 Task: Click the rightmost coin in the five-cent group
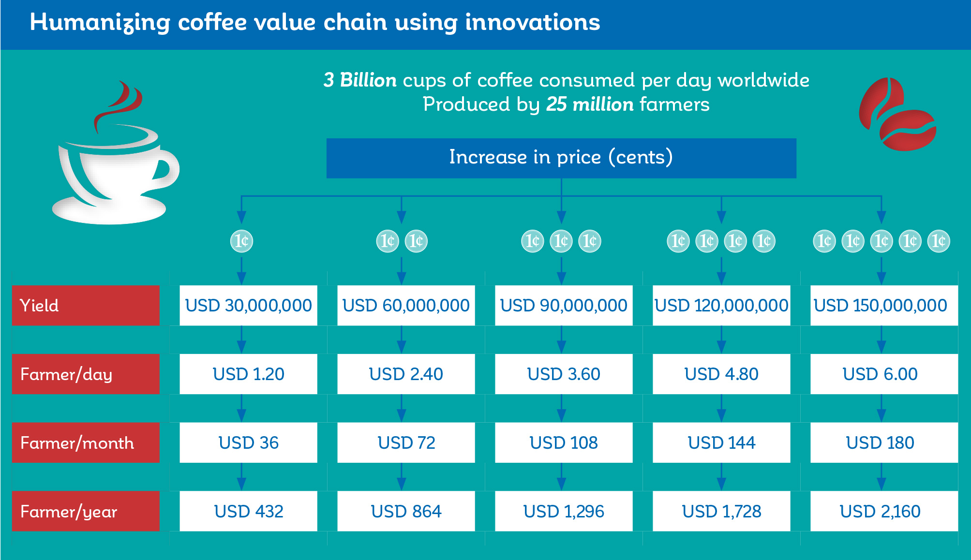[939, 241]
